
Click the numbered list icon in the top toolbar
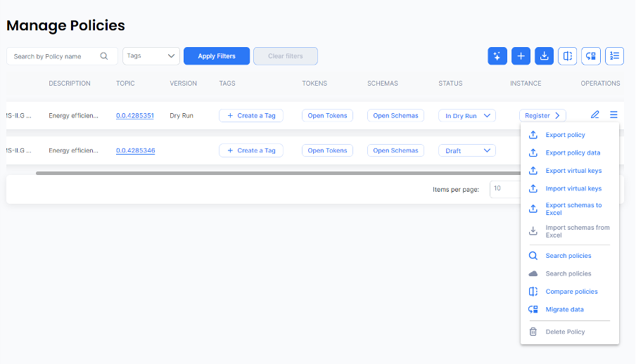point(614,56)
